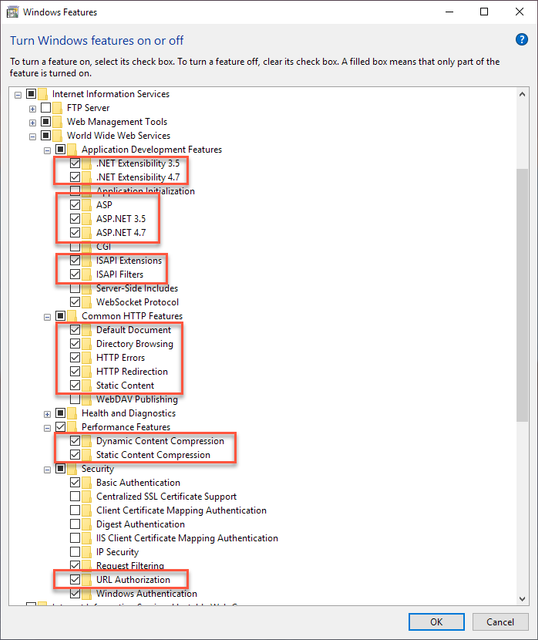
Task: Toggle the ASP.NET 4.7 checkbox
Action: [x=75, y=233]
